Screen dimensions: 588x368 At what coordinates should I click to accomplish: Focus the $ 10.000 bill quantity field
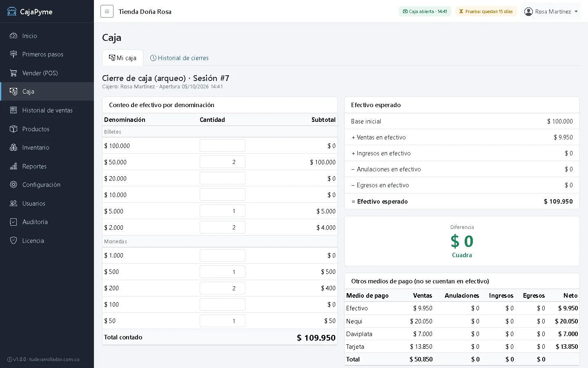click(223, 195)
